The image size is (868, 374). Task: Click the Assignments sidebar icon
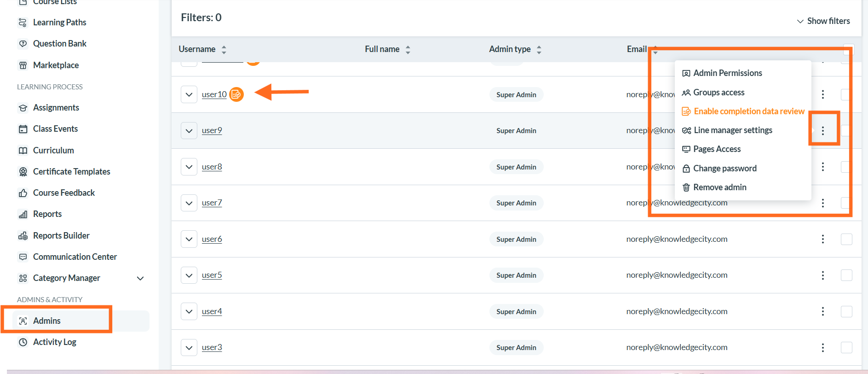click(23, 108)
